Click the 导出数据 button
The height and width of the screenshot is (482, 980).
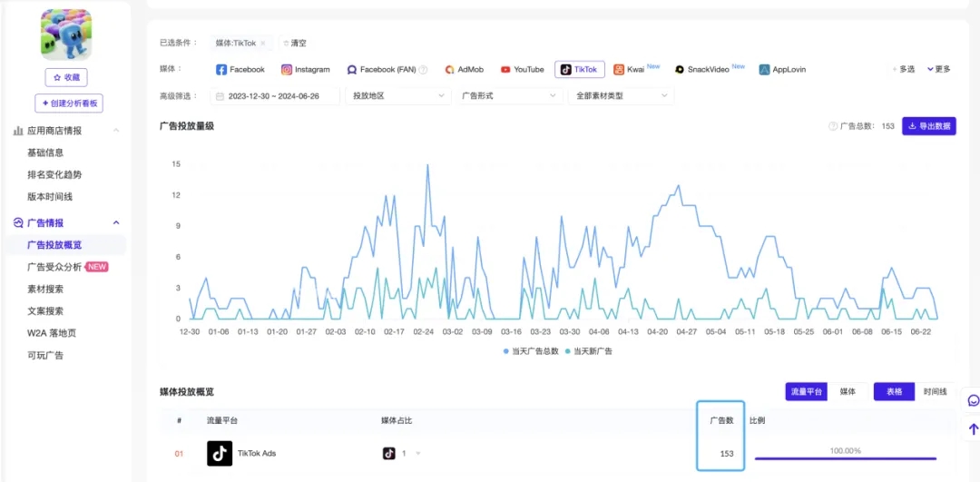pos(928,126)
